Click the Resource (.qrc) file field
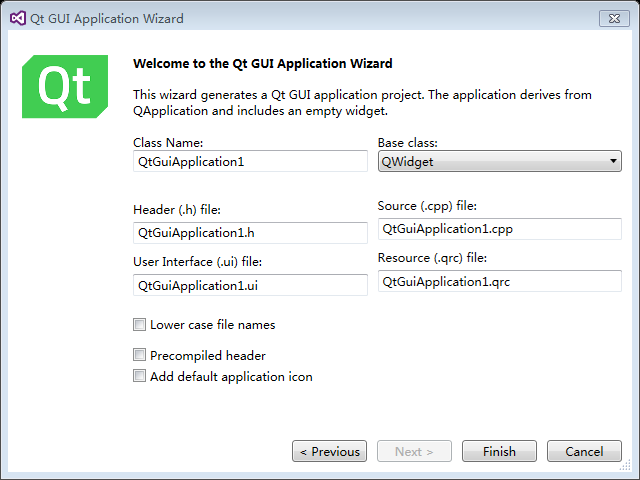640x480 pixels. pyautogui.click(x=500, y=281)
